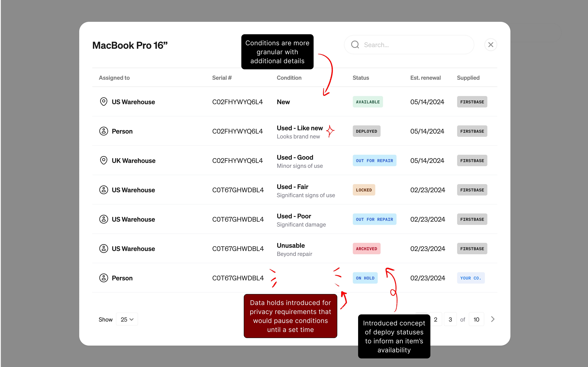This screenshot has height=367, width=588.
Task: Go to page 2
Action: pos(436,319)
